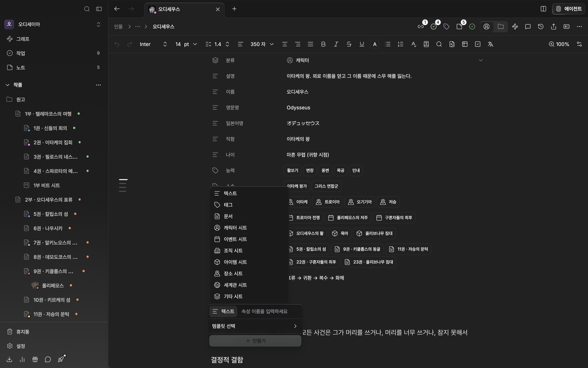Open 폴리페모스 character in the tree
The width and height of the screenshot is (588, 368).
[x=53, y=285]
